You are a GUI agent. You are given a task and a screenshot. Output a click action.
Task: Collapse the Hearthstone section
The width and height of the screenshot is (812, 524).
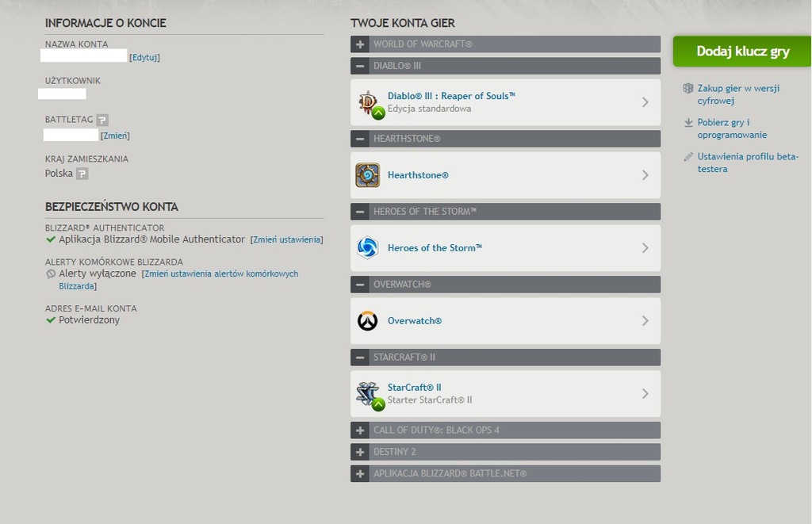(x=360, y=139)
